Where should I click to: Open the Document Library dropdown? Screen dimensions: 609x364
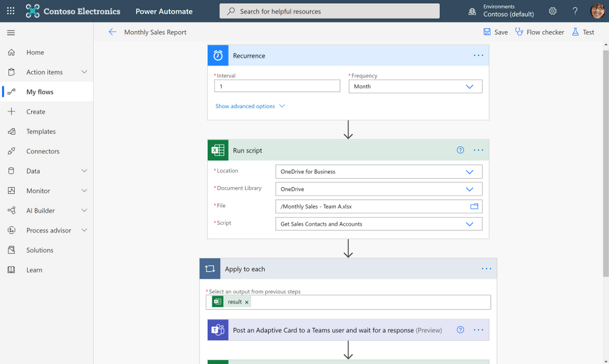click(x=469, y=189)
